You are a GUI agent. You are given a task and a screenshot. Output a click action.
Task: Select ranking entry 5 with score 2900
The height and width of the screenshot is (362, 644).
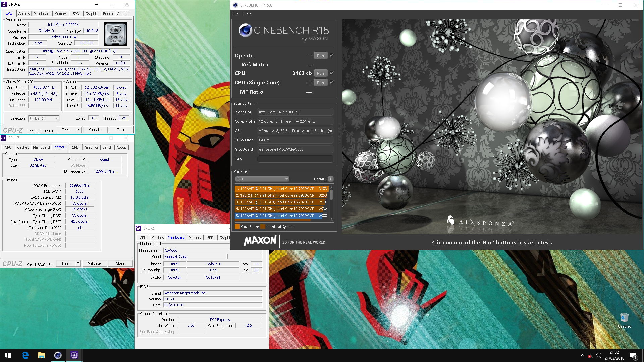pos(281,216)
